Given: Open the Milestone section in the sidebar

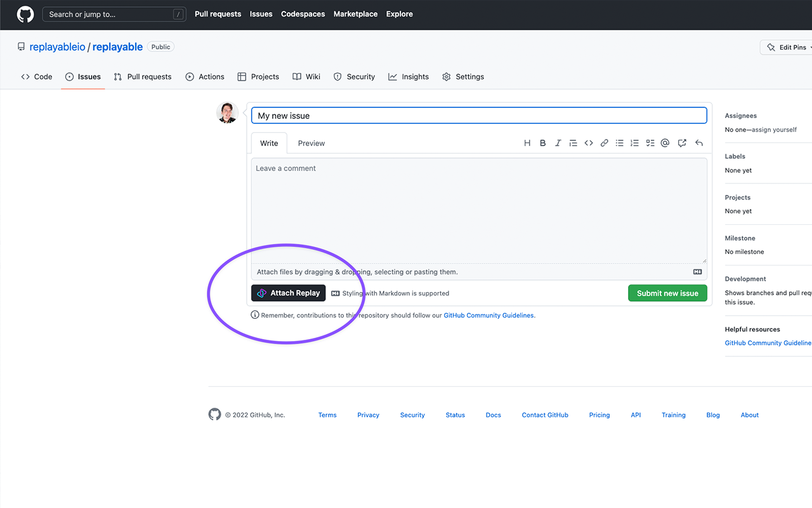Looking at the screenshot, I should coord(740,238).
